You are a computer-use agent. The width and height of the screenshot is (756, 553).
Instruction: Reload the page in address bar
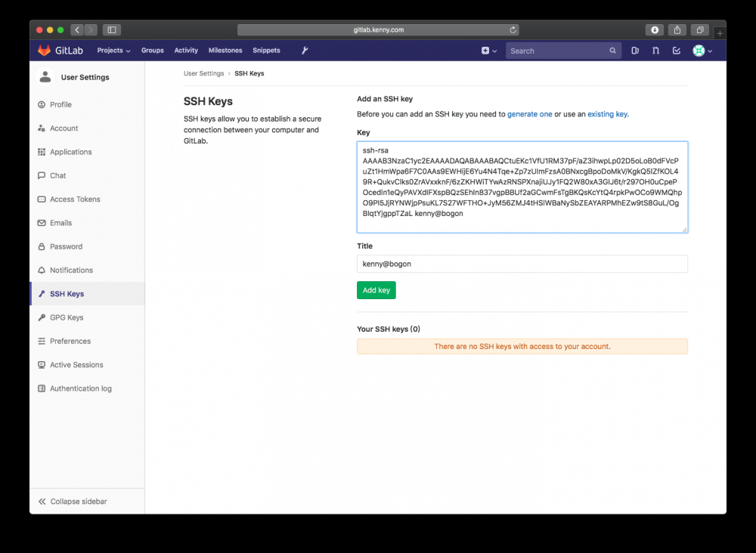click(513, 30)
